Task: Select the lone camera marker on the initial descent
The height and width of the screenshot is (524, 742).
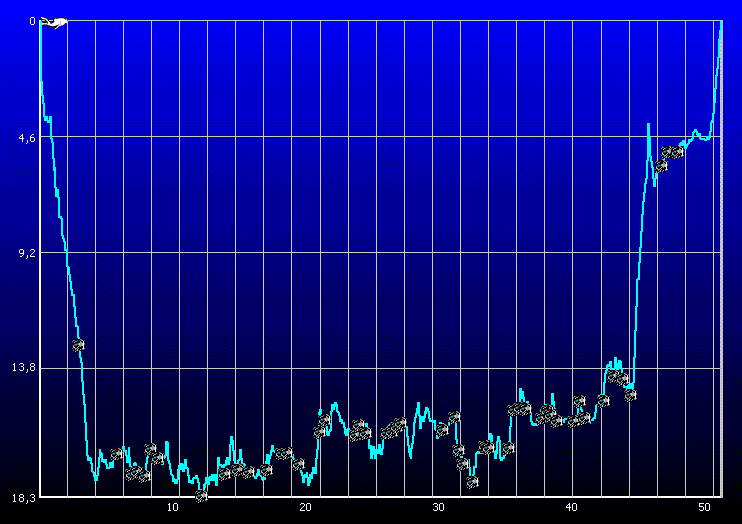Action: [x=79, y=345]
